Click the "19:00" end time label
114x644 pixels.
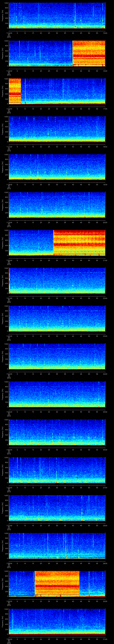pyautogui.click(x=105, y=184)
